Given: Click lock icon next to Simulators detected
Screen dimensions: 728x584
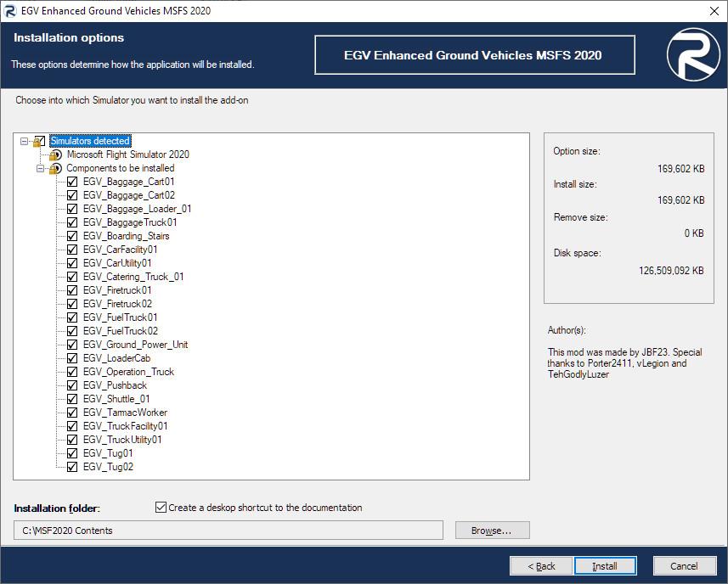Looking at the screenshot, I should pyautogui.click(x=37, y=142).
